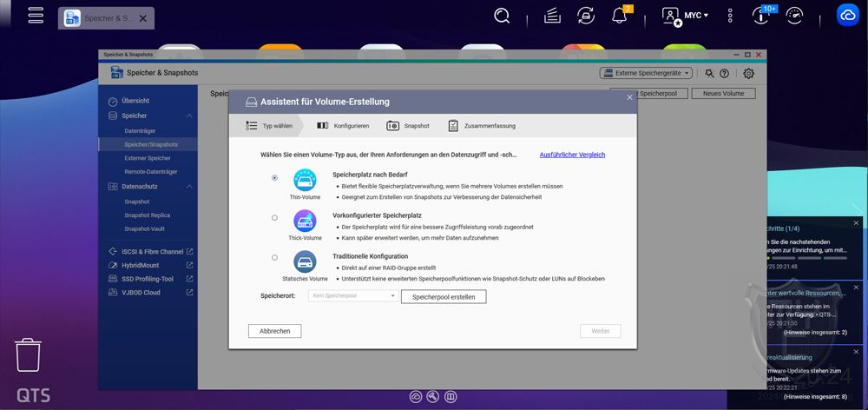Close the Speicher & Snapshots taskbar tab
Screen dimensions: 868x410
coord(143,18)
